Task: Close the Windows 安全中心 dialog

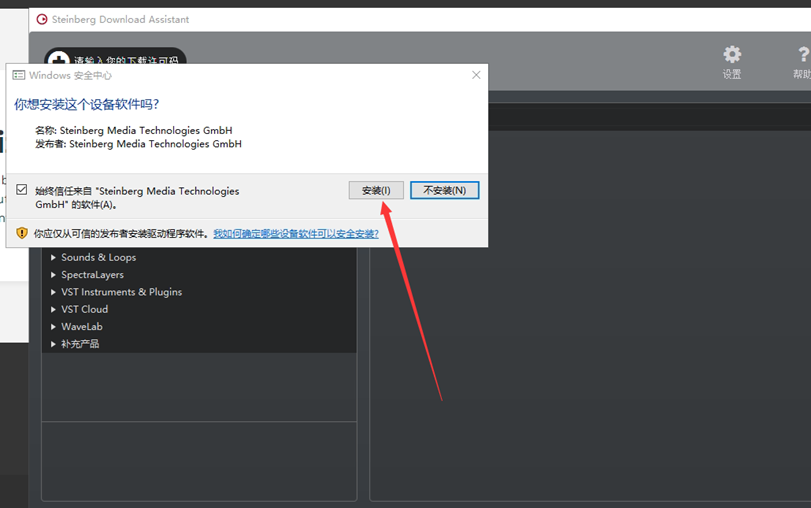Action: [x=476, y=75]
